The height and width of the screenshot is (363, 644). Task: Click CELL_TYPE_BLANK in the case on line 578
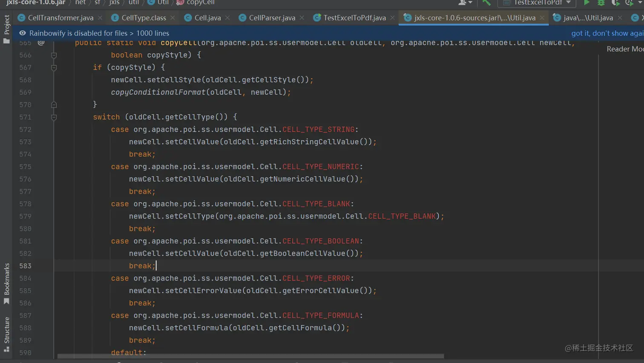click(316, 204)
